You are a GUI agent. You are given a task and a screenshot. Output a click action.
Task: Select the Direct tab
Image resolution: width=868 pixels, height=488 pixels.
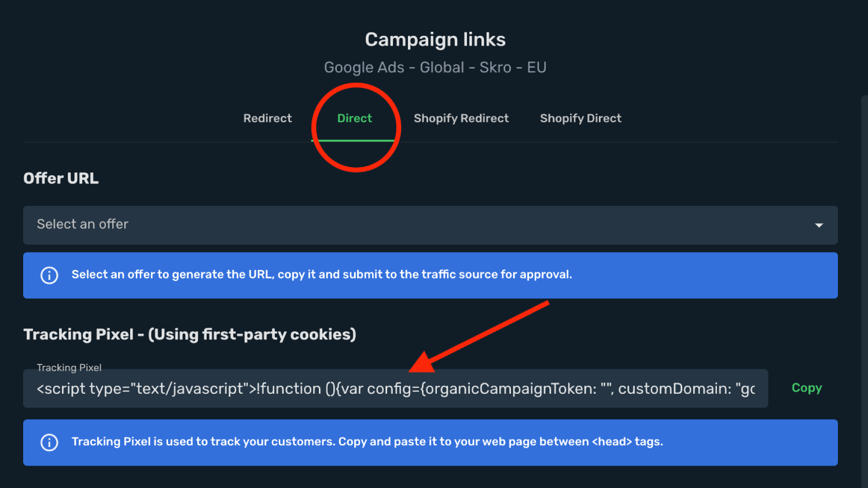(x=355, y=118)
